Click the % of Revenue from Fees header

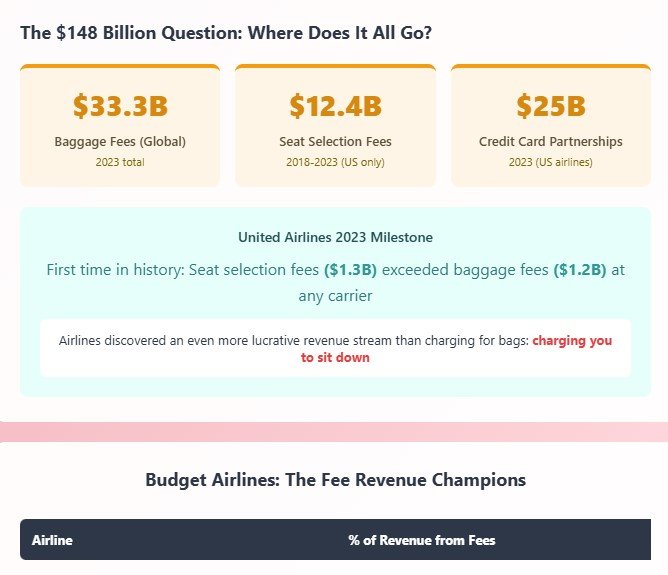(x=421, y=540)
